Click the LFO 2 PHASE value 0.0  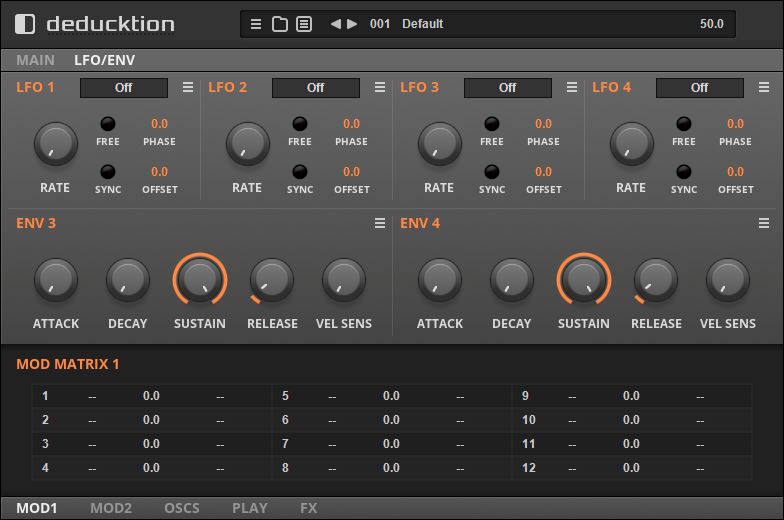pyautogui.click(x=352, y=124)
